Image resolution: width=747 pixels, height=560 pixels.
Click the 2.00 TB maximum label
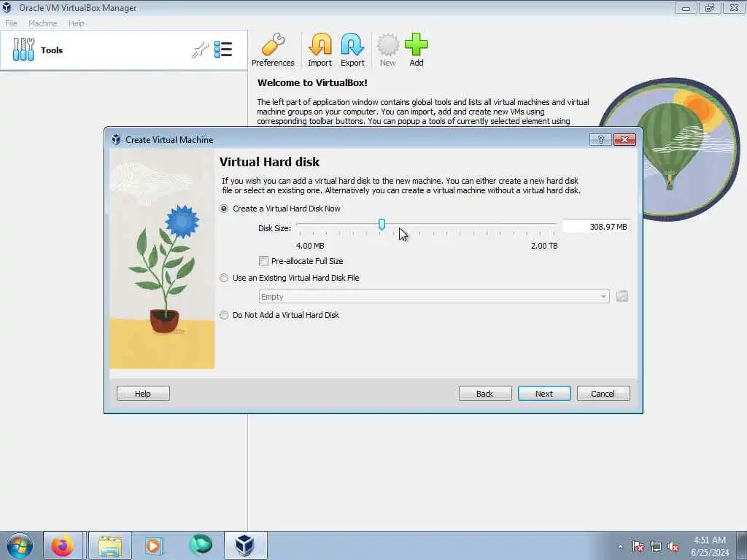click(x=544, y=246)
